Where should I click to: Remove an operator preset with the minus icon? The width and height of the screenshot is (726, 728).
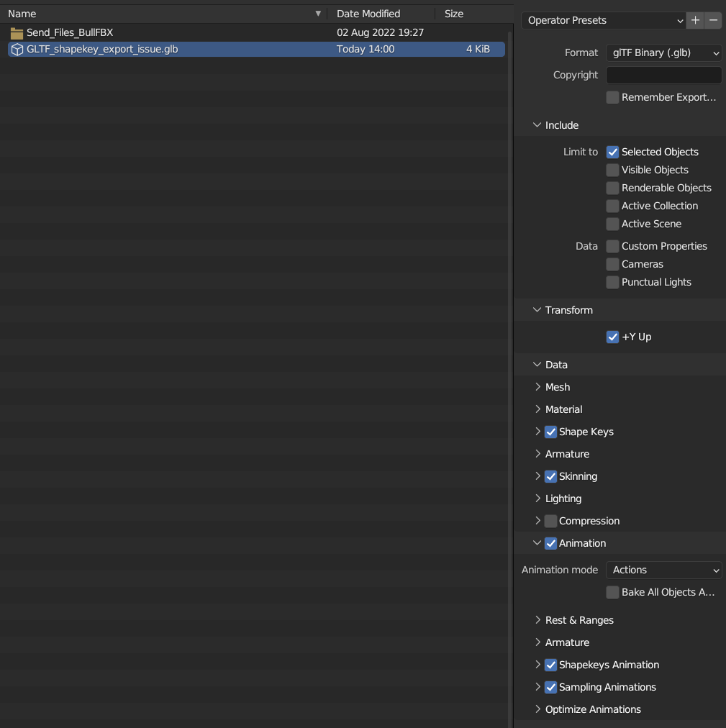click(712, 20)
